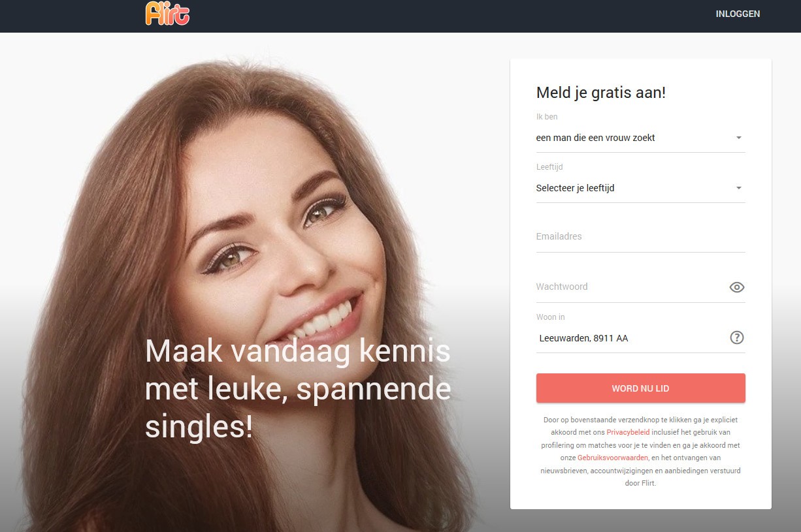The image size is (801, 532).
Task: Open the Privacybeleid link
Action: (x=628, y=433)
